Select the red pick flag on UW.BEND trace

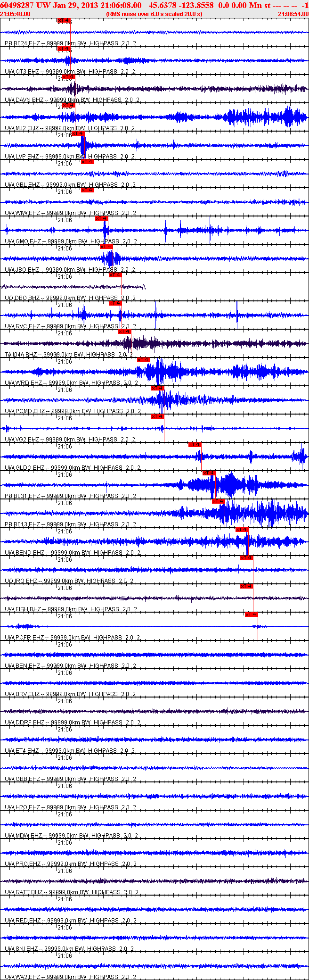[243, 530]
